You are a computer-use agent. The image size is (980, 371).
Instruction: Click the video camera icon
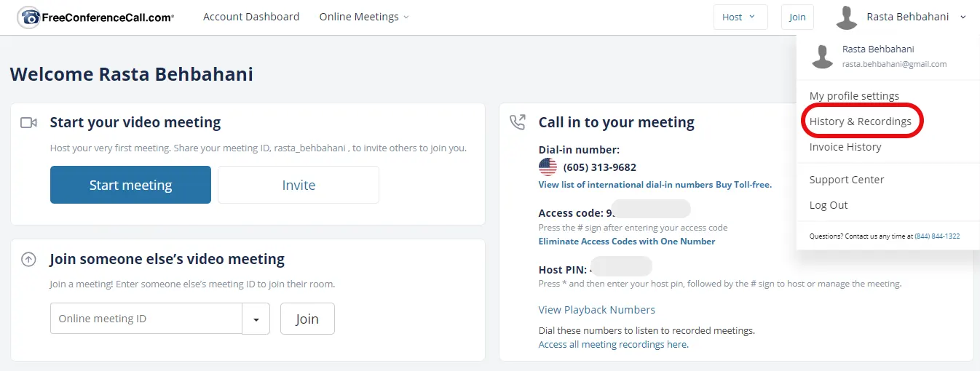coord(29,123)
